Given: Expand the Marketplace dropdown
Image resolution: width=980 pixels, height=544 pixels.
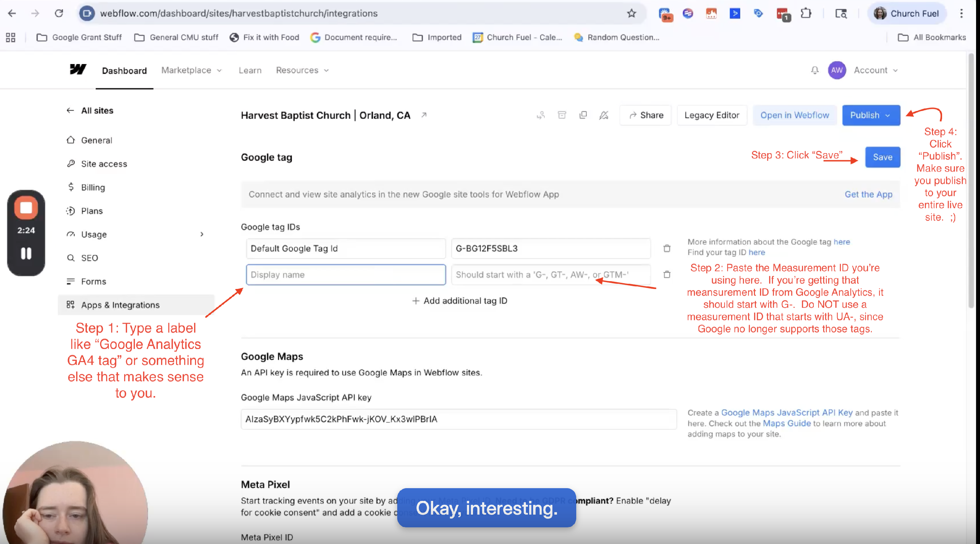Looking at the screenshot, I should click(x=191, y=70).
